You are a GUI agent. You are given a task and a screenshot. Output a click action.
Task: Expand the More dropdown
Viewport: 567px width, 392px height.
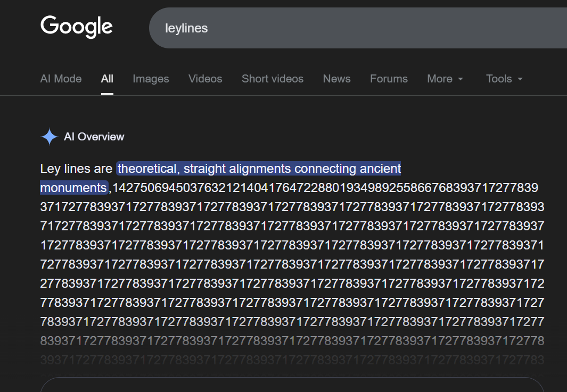coord(445,79)
